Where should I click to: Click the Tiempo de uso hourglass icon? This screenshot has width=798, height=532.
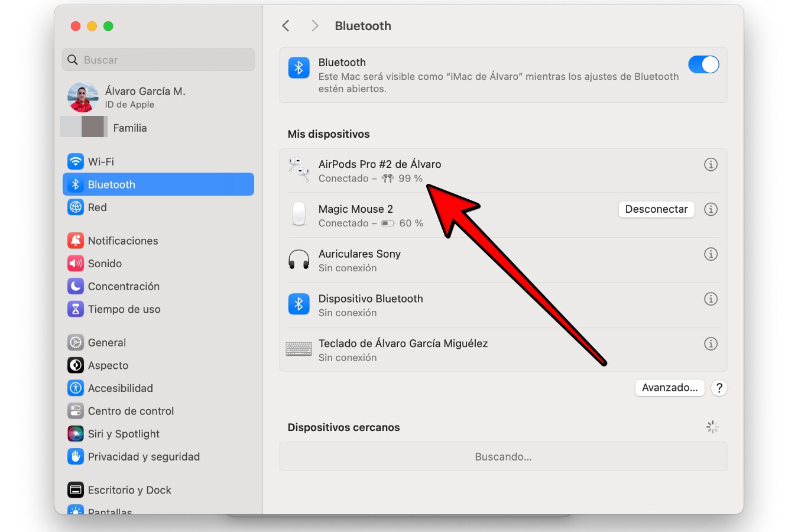(x=76, y=309)
